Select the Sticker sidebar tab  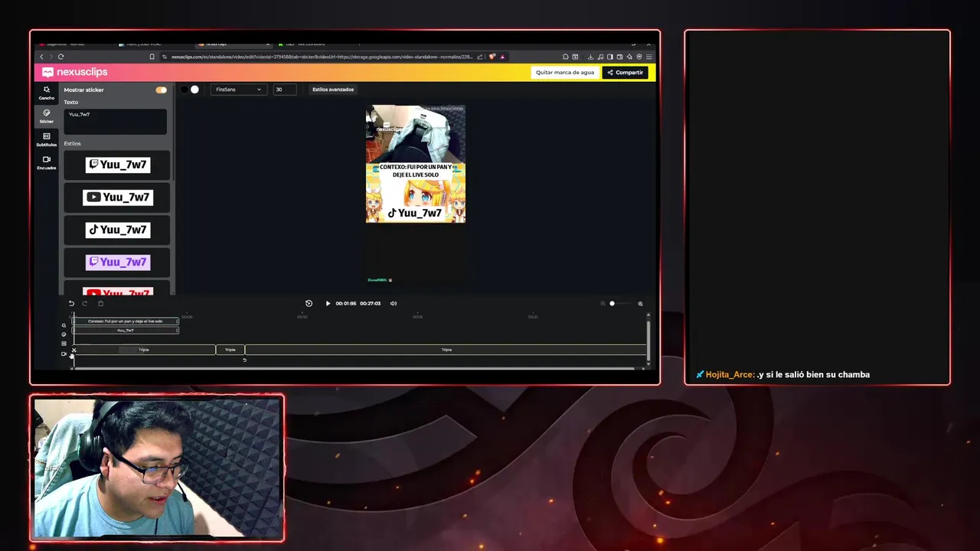(x=47, y=116)
